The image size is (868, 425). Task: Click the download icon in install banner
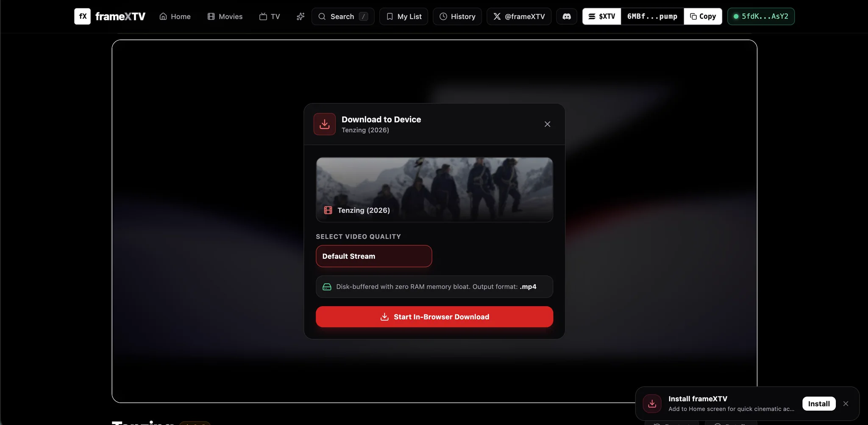pos(652,404)
